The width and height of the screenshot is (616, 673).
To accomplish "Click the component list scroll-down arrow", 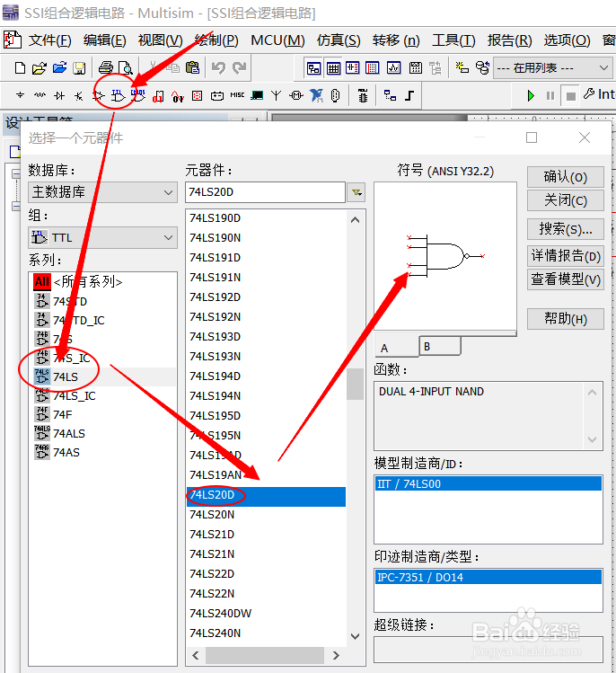I will (356, 636).
